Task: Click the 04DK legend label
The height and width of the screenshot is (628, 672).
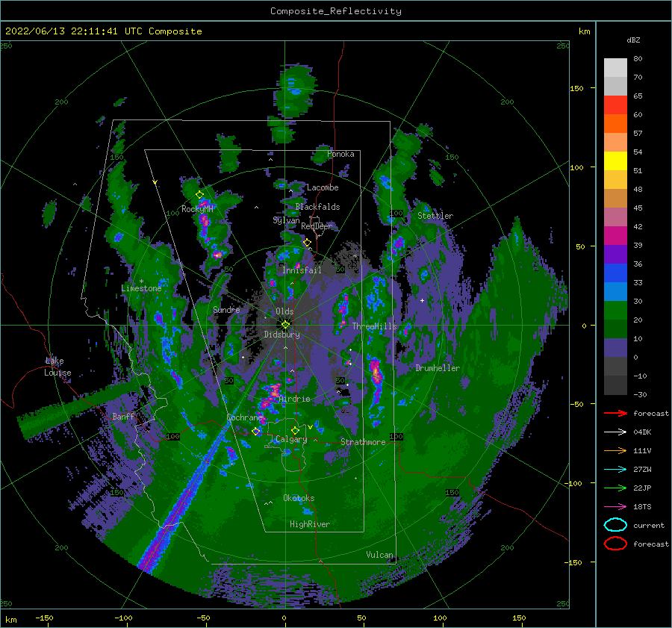Action: (x=642, y=432)
